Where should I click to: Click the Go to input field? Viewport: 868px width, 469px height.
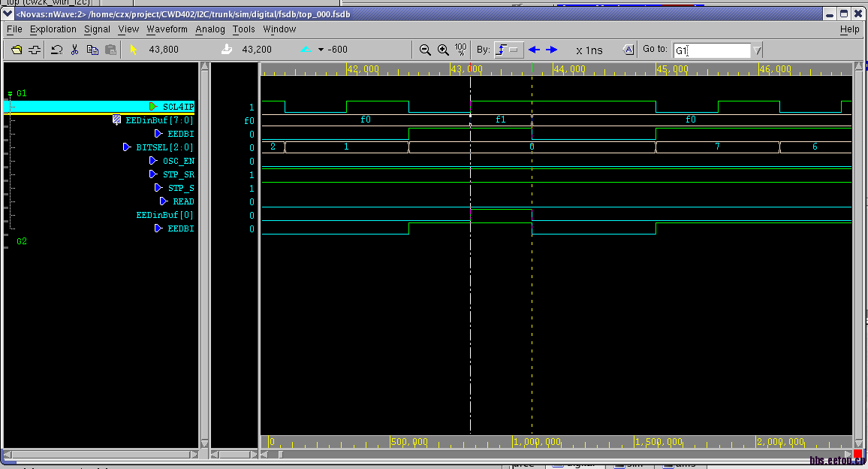(710, 50)
